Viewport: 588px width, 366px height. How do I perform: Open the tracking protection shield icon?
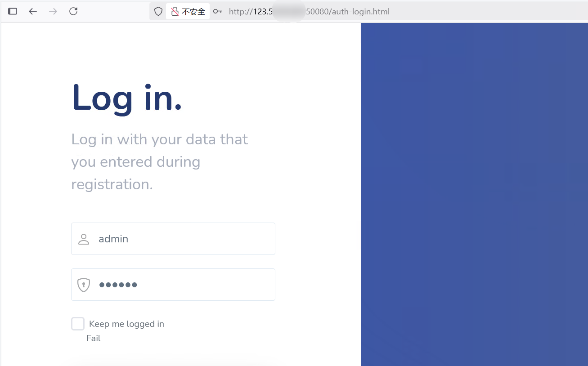click(158, 11)
